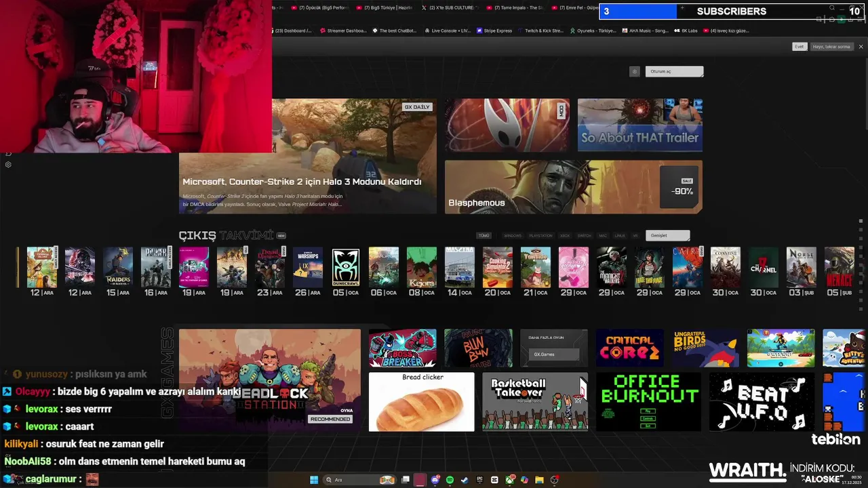Select the TÜMÜ platform filter
The height and width of the screenshot is (488, 868).
pyautogui.click(x=484, y=236)
